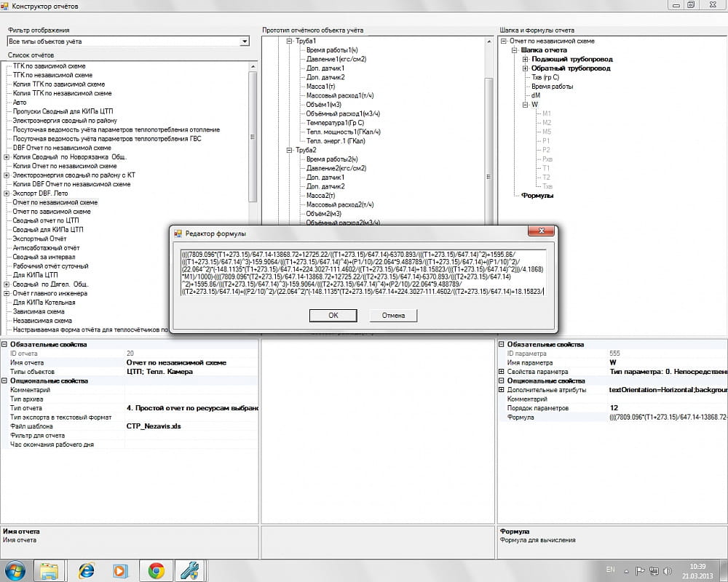Open Windows Explorer from taskbar
728x582 pixels.
(x=50, y=570)
